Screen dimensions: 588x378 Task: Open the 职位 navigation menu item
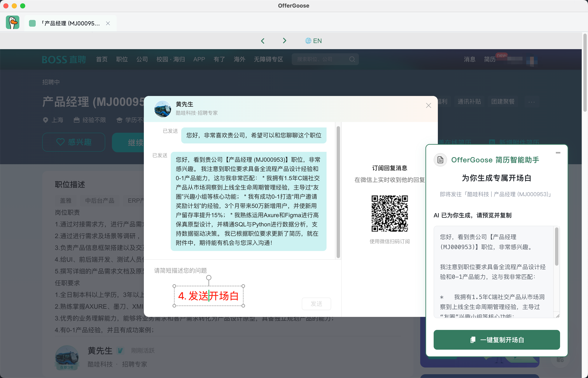point(122,59)
